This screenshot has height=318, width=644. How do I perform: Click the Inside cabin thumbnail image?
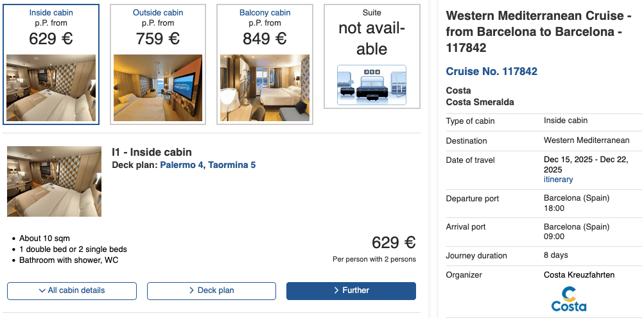(51, 88)
